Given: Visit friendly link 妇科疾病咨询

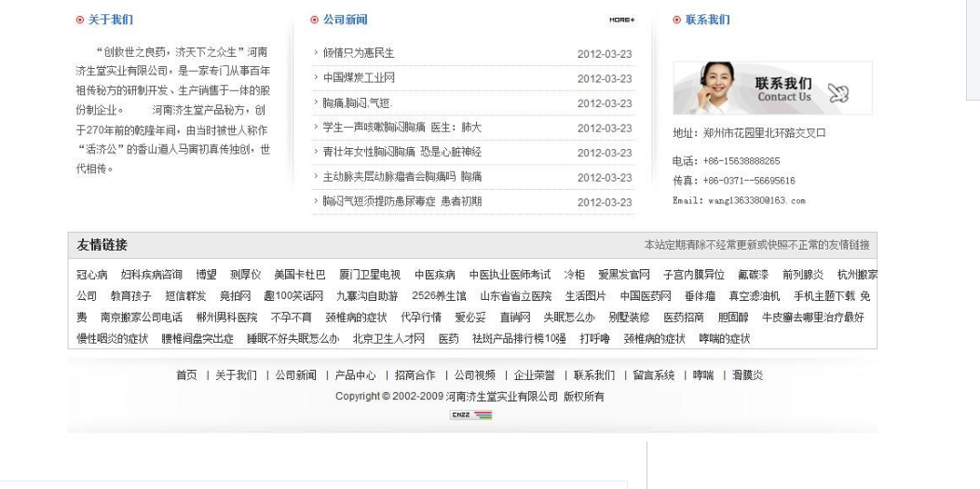Looking at the screenshot, I should [151, 275].
